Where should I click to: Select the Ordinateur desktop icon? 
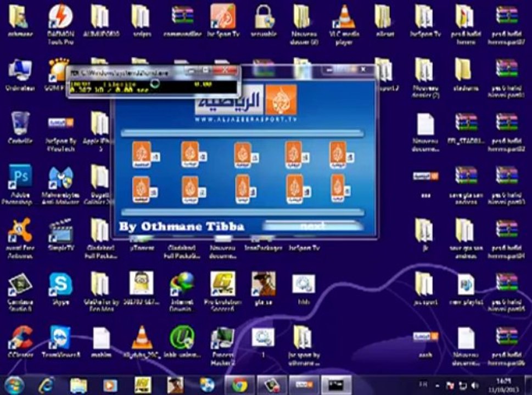(x=20, y=75)
